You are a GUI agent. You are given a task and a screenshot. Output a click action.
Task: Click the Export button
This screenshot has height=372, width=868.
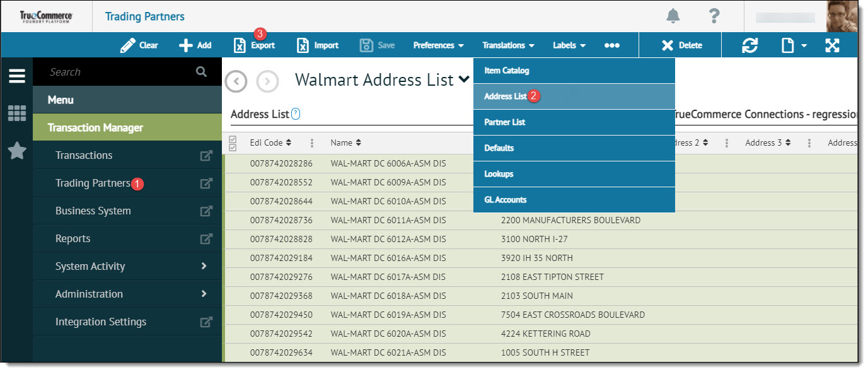pyautogui.click(x=254, y=45)
